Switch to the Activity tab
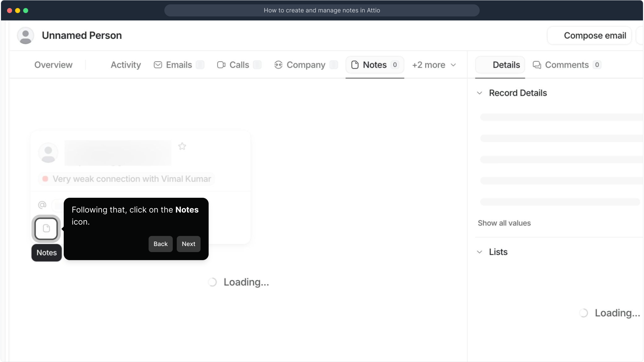This screenshot has width=644, height=362. [126, 65]
